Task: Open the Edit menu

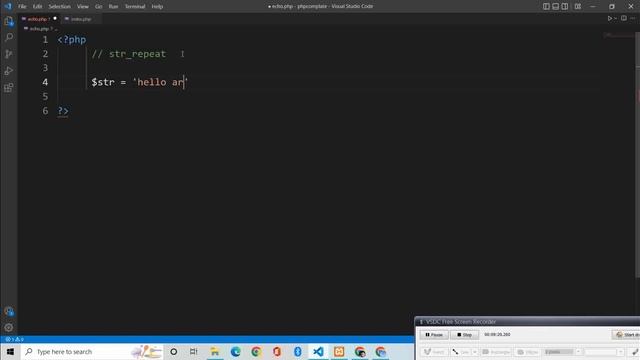Action: (37, 7)
